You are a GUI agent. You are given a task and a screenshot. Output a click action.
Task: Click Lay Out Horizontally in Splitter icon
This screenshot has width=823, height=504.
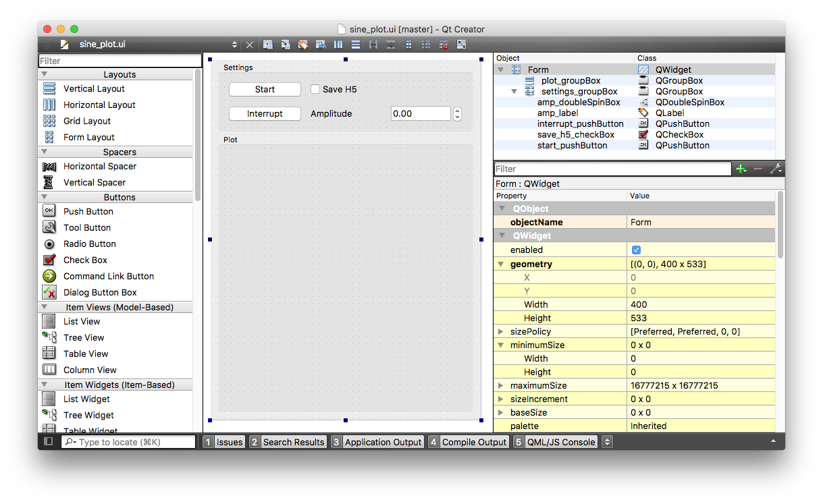click(x=373, y=45)
